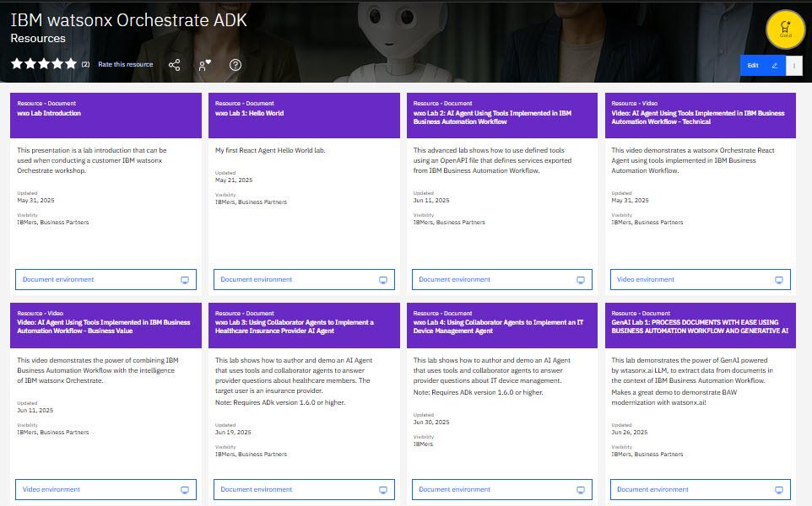
Task: Click the Resources subtitle in header
Action: click(38, 38)
